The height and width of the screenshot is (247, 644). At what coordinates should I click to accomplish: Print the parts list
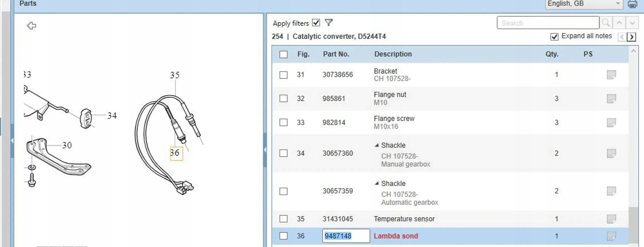(x=632, y=4)
